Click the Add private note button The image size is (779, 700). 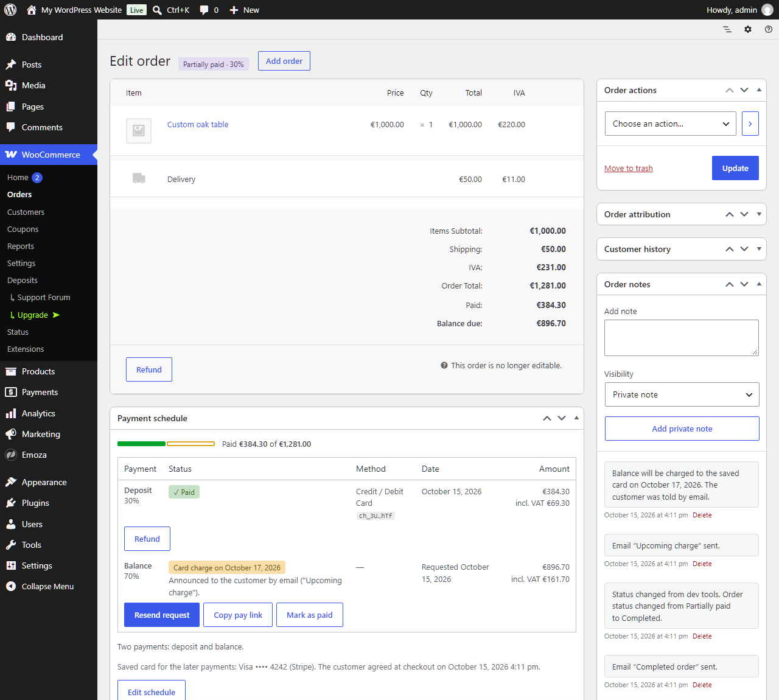coord(682,429)
